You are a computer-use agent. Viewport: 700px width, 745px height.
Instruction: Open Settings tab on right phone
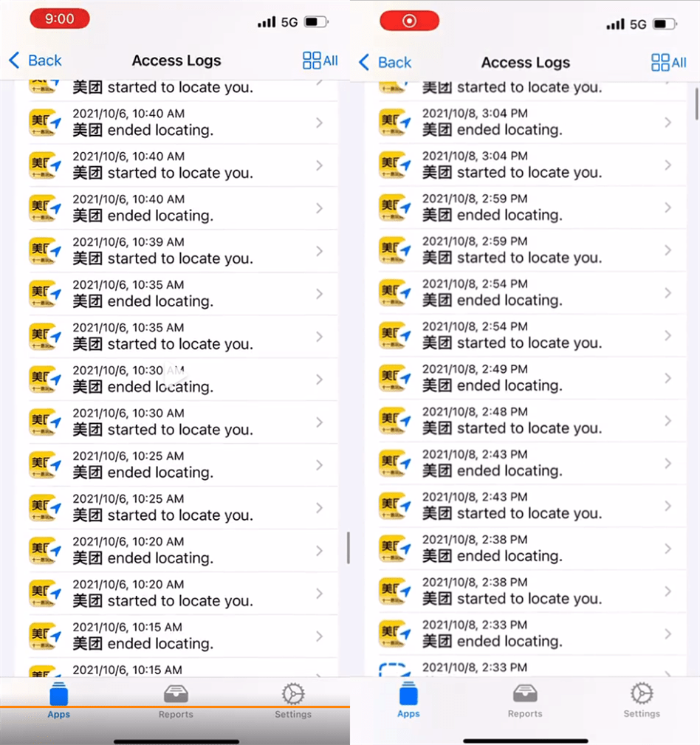[x=642, y=701]
